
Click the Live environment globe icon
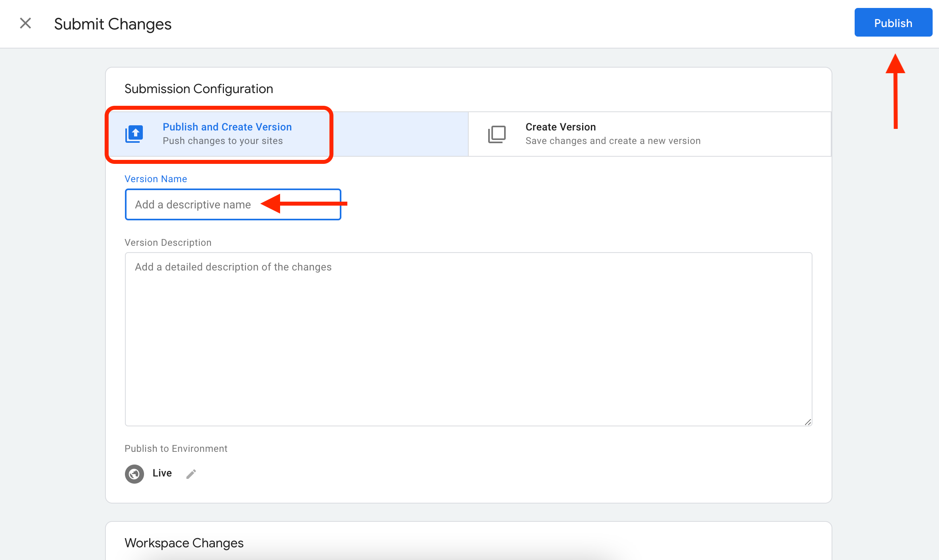(134, 474)
